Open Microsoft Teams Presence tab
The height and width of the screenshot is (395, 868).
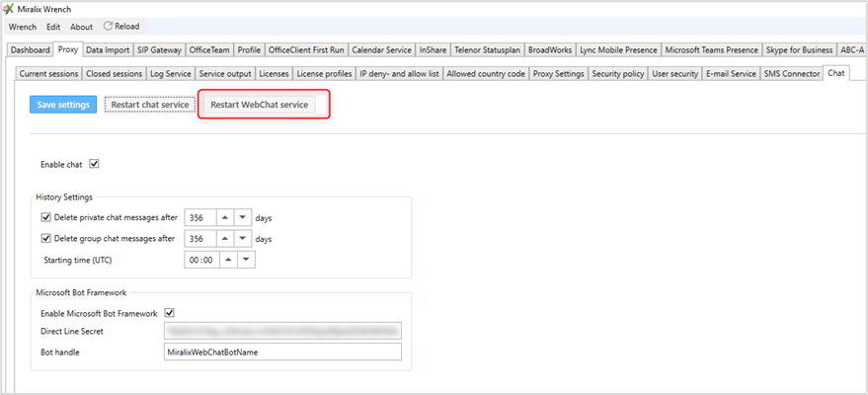tap(711, 49)
